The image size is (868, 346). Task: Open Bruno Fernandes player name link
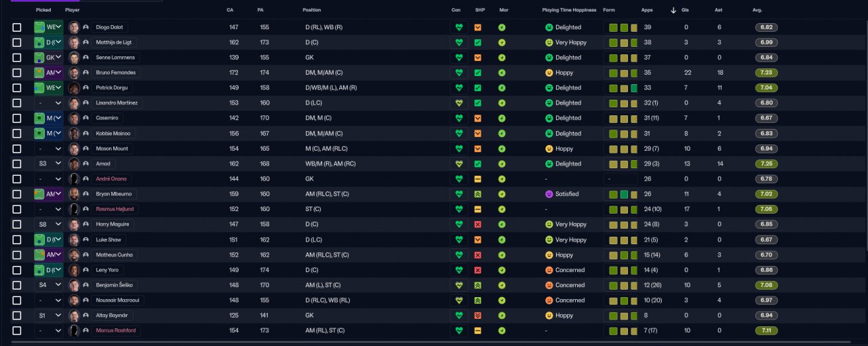point(115,73)
